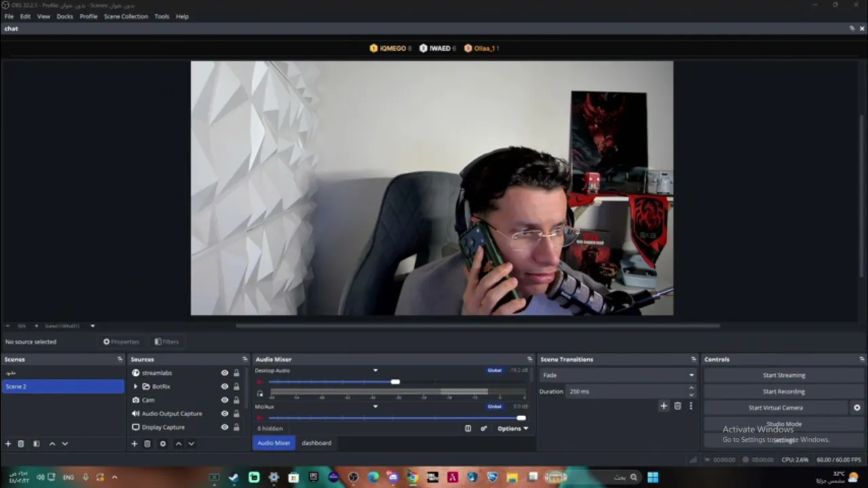Click Start Recording button
868x488 pixels.
(x=784, y=391)
